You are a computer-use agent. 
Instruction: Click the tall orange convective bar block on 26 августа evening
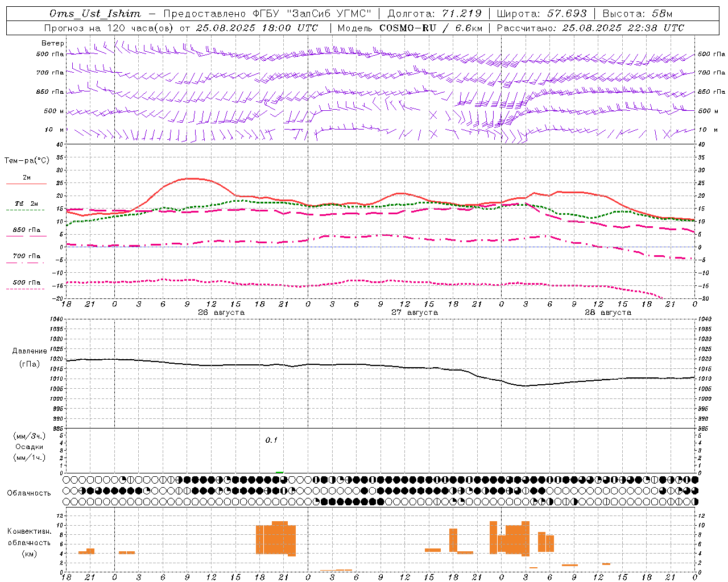pos(276,538)
